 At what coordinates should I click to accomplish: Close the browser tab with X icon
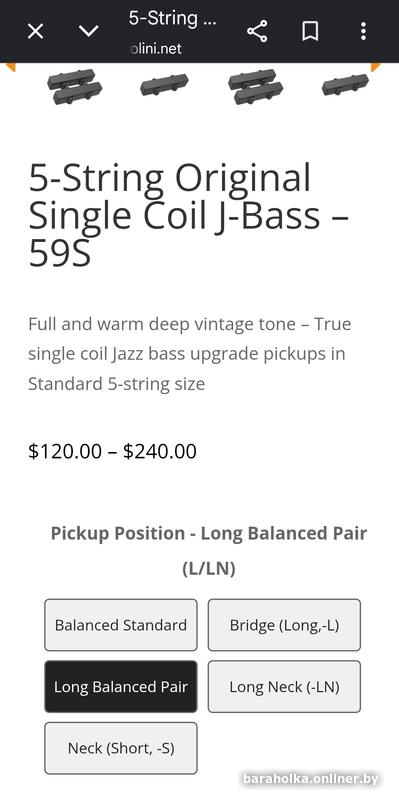click(35, 32)
